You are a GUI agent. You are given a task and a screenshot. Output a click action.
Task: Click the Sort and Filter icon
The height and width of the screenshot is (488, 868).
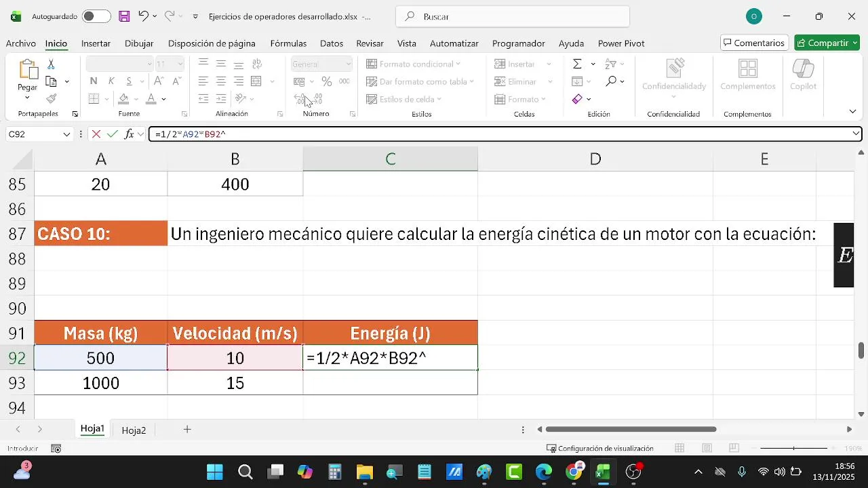(x=610, y=64)
